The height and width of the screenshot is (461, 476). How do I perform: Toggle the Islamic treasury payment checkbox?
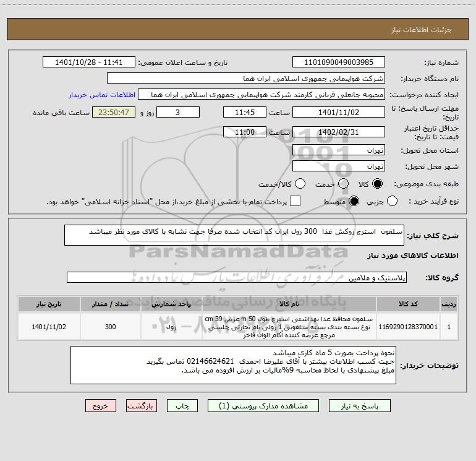point(295,201)
